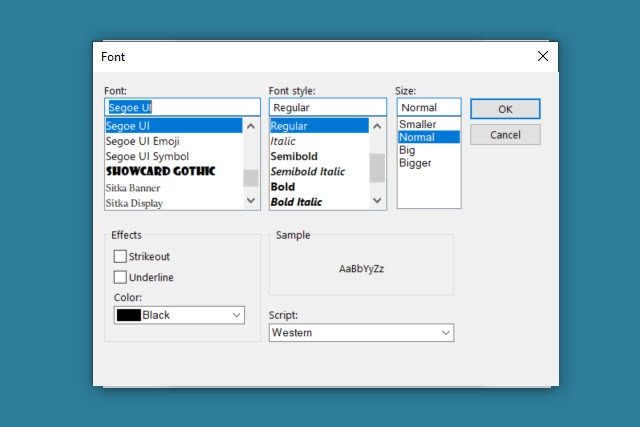Click the font style list scrollbar thumb
Image resolution: width=640 pixels, height=427 pixels.
click(377, 168)
